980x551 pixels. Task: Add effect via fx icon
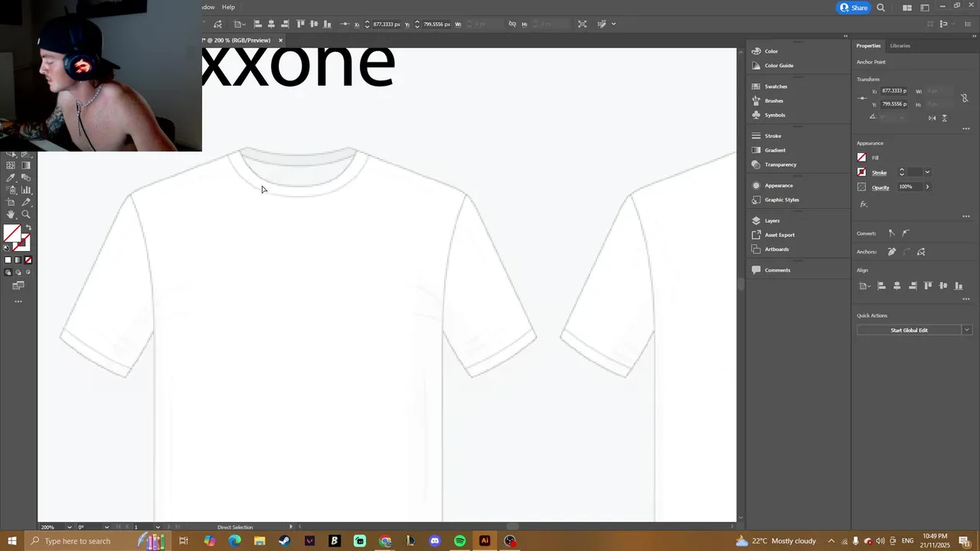pyautogui.click(x=864, y=204)
